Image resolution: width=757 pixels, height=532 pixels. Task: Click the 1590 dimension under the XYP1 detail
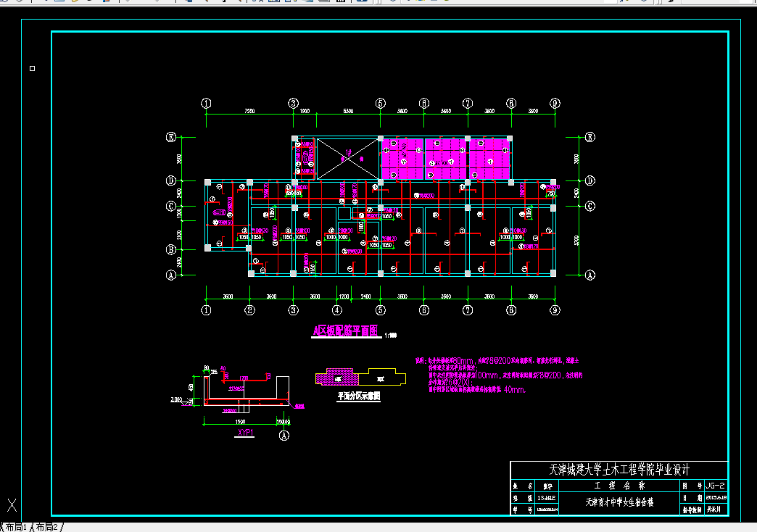[240, 422]
